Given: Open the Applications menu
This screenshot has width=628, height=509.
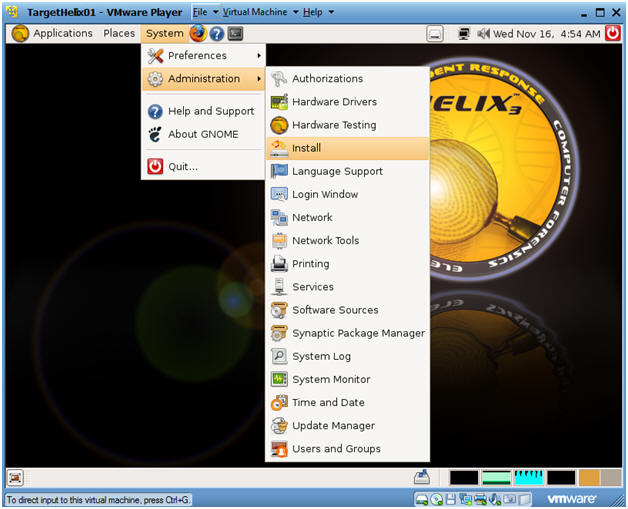Looking at the screenshot, I should 63,34.
